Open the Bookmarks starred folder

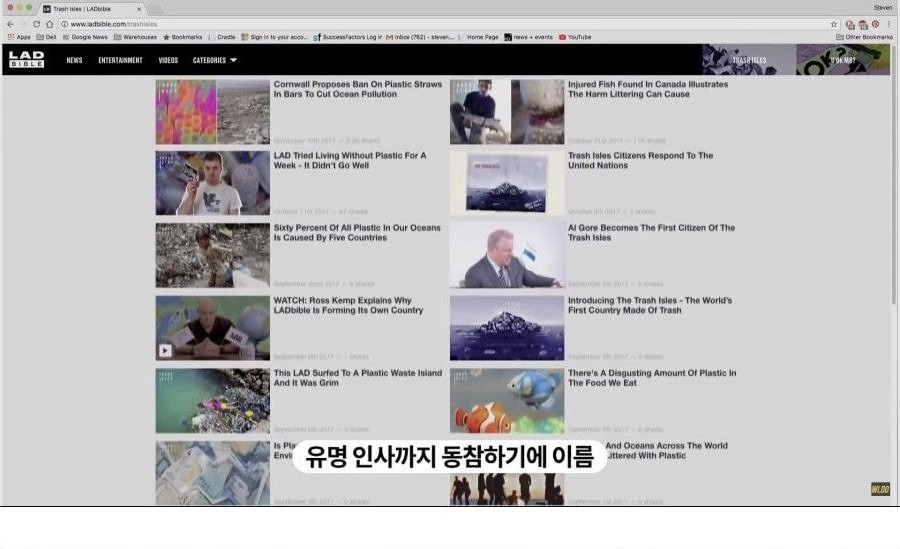[x=183, y=37]
